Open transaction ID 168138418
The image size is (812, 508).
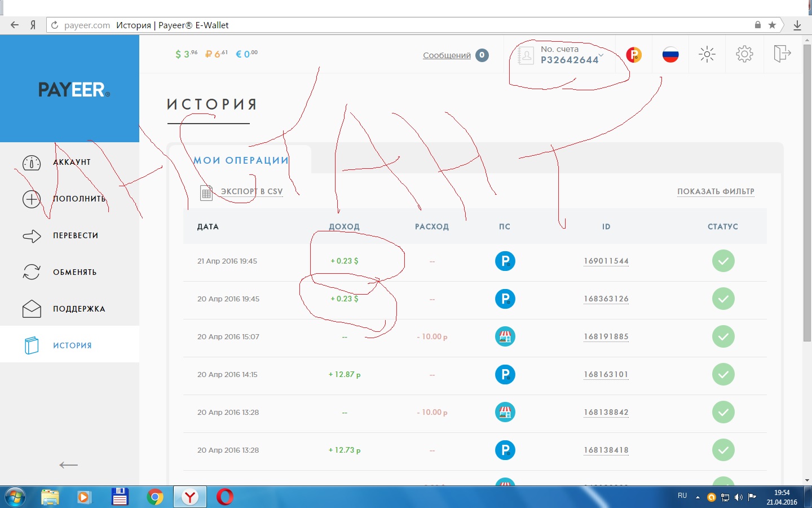[x=606, y=450]
